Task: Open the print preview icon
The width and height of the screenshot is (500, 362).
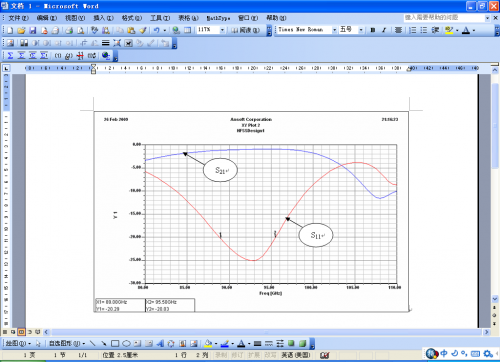Action: point(81,30)
